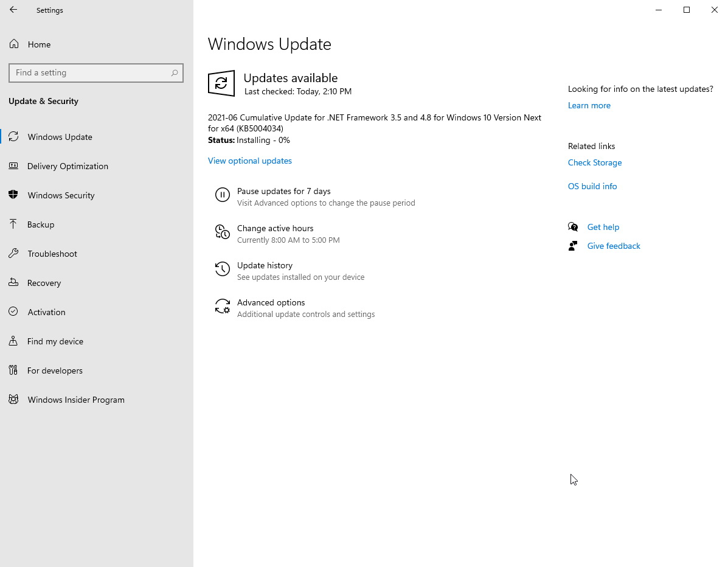Click the KB5004034 cumulative update title
The image size is (728, 567).
(374, 123)
